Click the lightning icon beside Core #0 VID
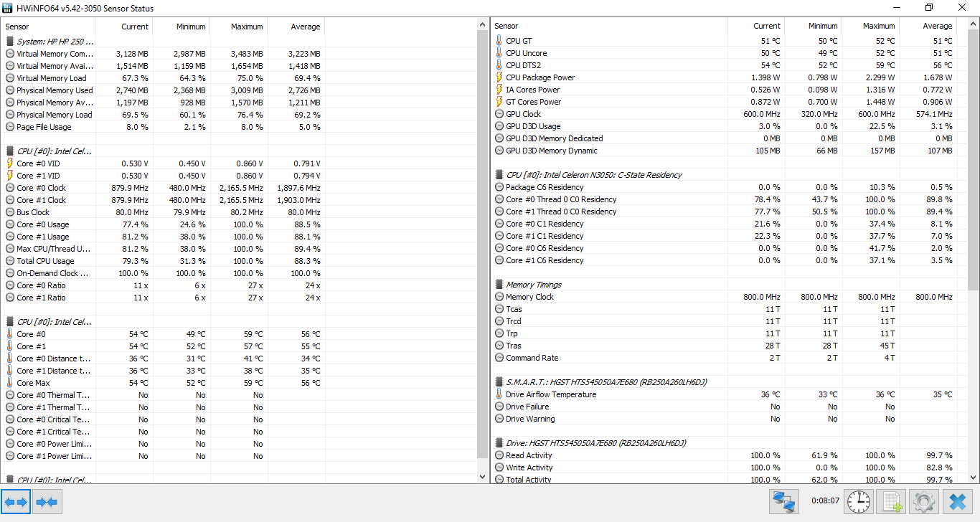 coord(10,163)
